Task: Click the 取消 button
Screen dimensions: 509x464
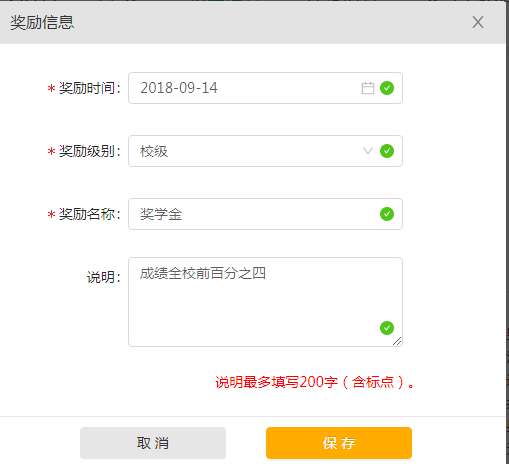Action: 153,443
